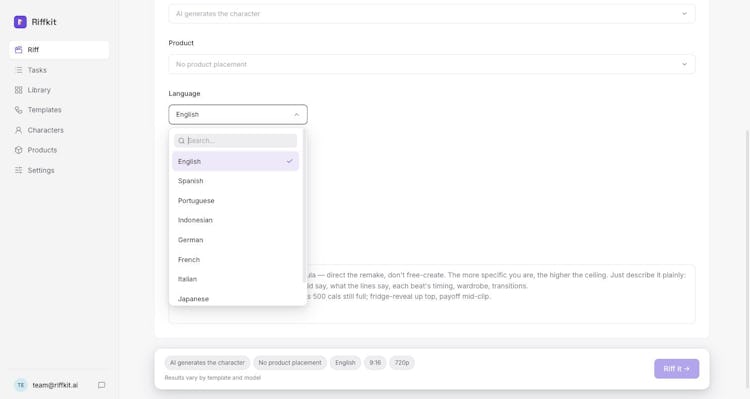Click the 9:16 aspect ratio chip
Viewport: 750px width, 399px height.
click(x=375, y=363)
